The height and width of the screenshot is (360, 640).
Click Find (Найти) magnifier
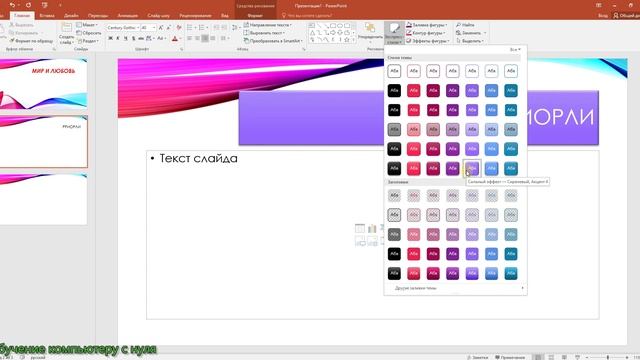(x=465, y=25)
